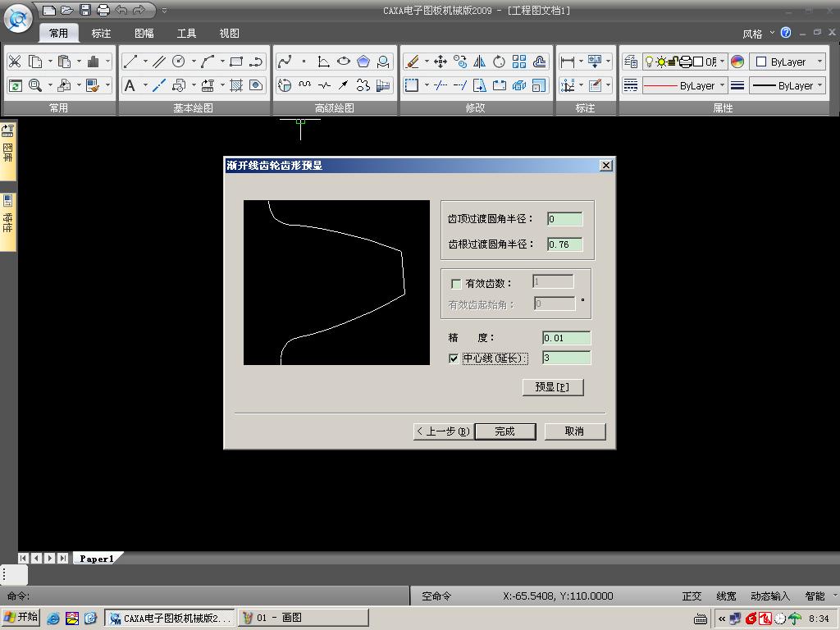
Task: Select the Arc drawing tool
Action: pos(208,62)
